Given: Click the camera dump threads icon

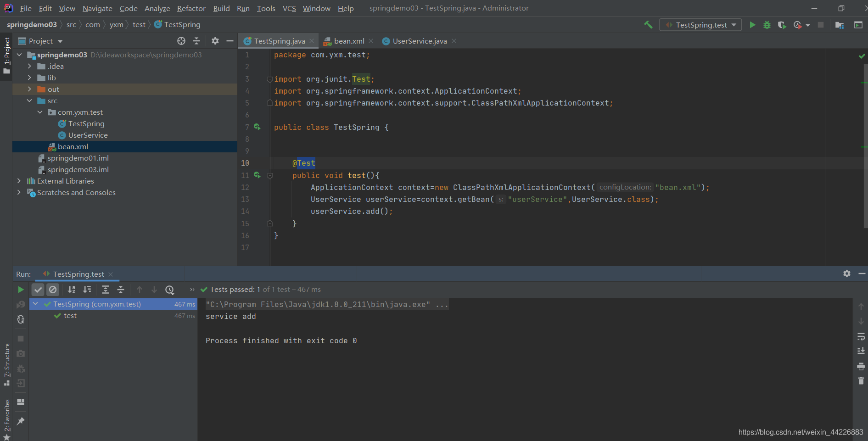Looking at the screenshot, I should [21, 353].
